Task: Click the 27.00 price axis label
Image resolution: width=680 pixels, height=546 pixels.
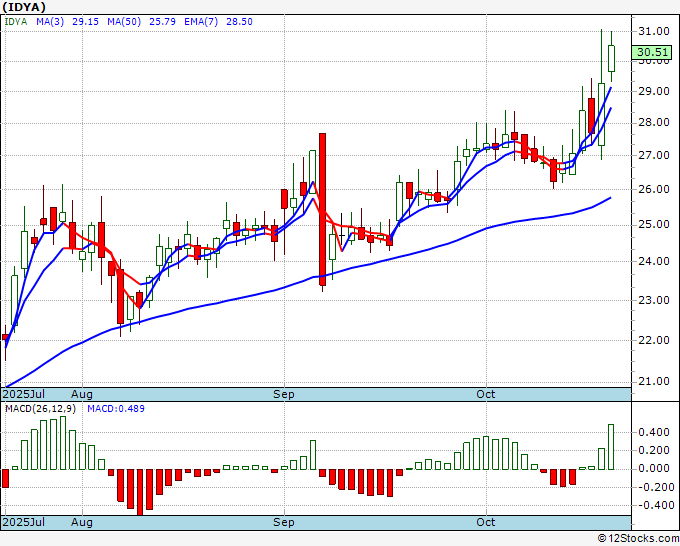Action: click(x=654, y=155)
